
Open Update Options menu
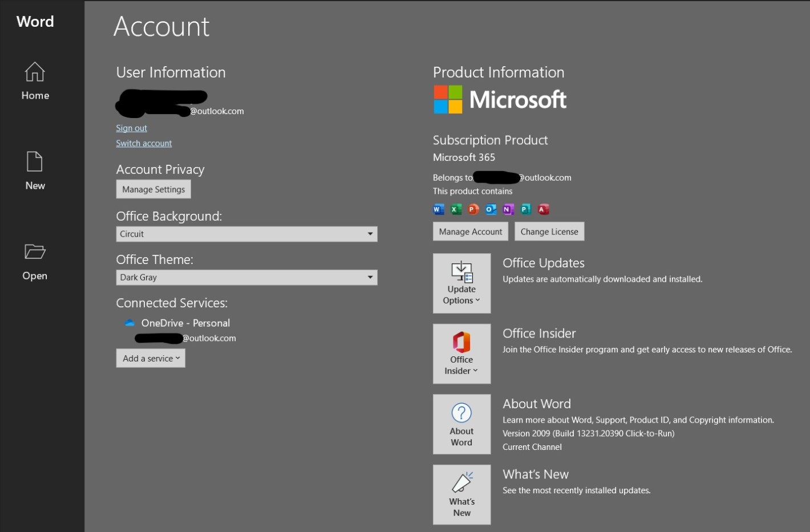[461, 283]
